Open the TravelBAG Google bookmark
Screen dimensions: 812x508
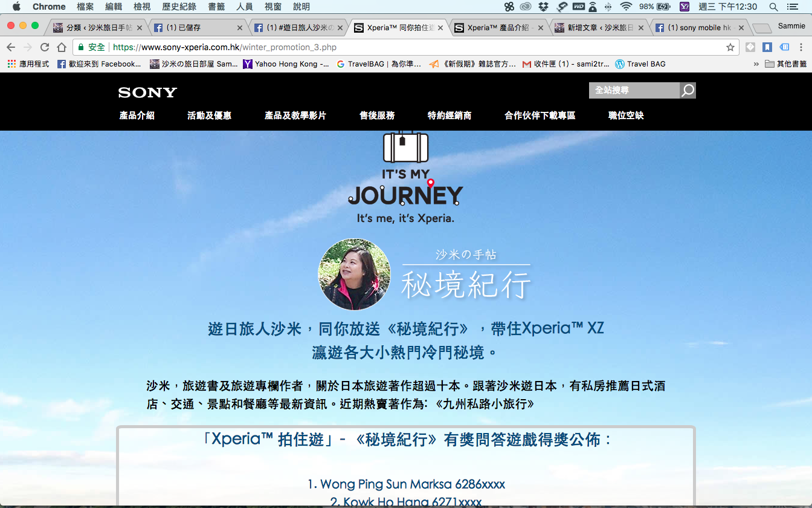click(x=379, y=63)
